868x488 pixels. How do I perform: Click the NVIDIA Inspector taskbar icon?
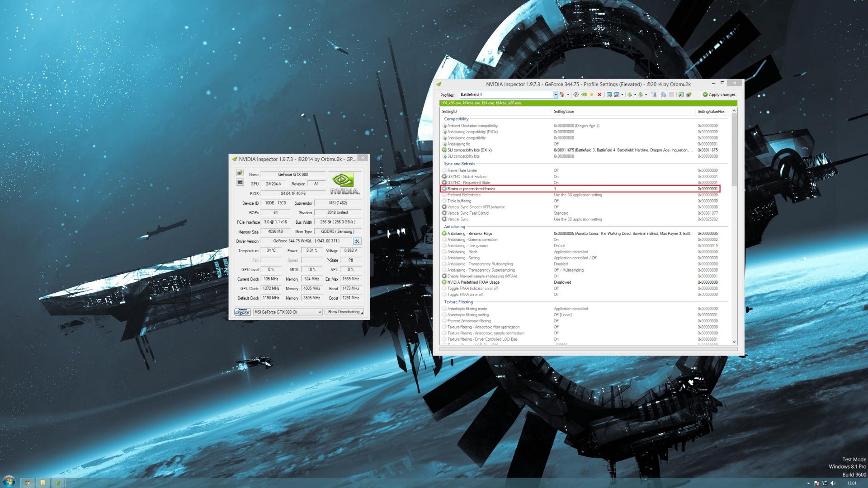(x=58, y=483)
